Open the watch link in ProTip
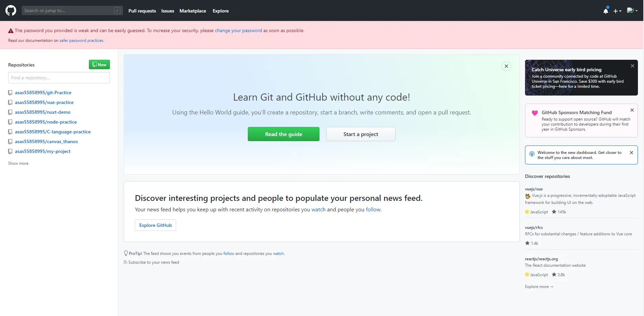This screenshot has width=644, height=316. (279, 254)
